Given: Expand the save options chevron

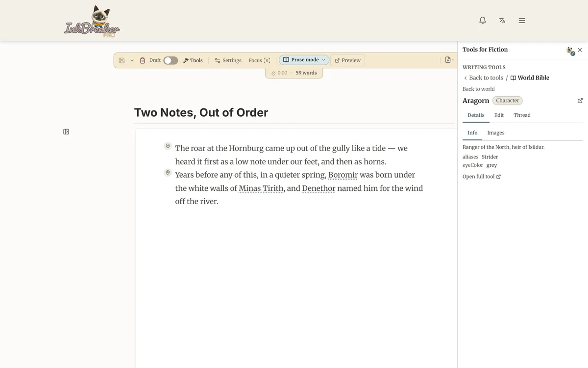Looking at the screenshot, I should (132, 60).
